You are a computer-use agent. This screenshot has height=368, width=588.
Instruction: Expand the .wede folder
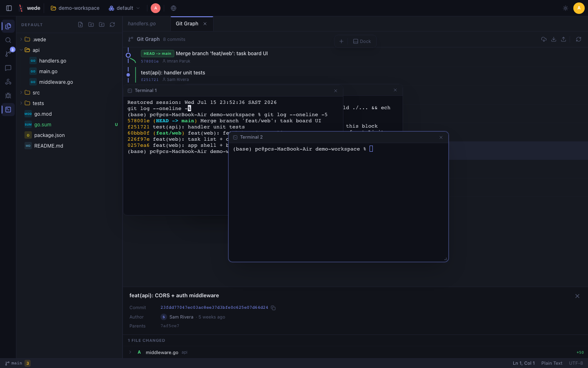coord(69,40)
